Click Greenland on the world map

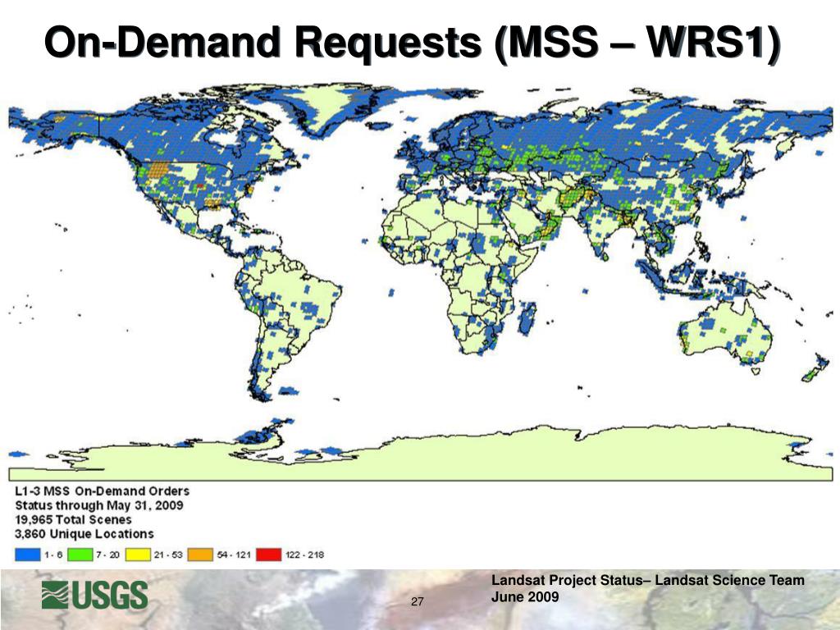click(x=326, y=109)
